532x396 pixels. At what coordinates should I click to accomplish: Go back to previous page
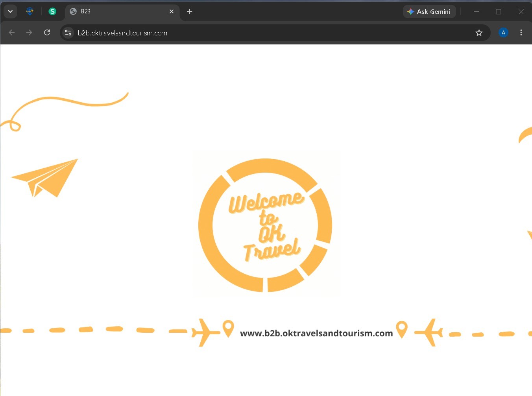(12, 33)
